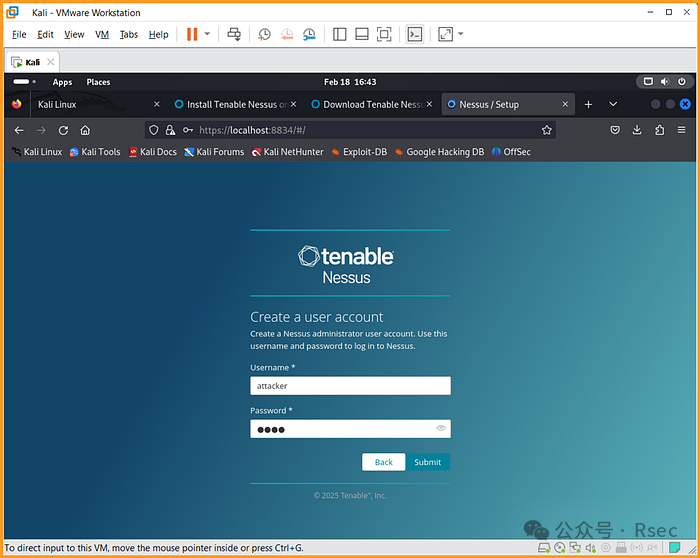700x558 pixels.
Task: Open the console view icon
Action: click(x=415, y=34)
